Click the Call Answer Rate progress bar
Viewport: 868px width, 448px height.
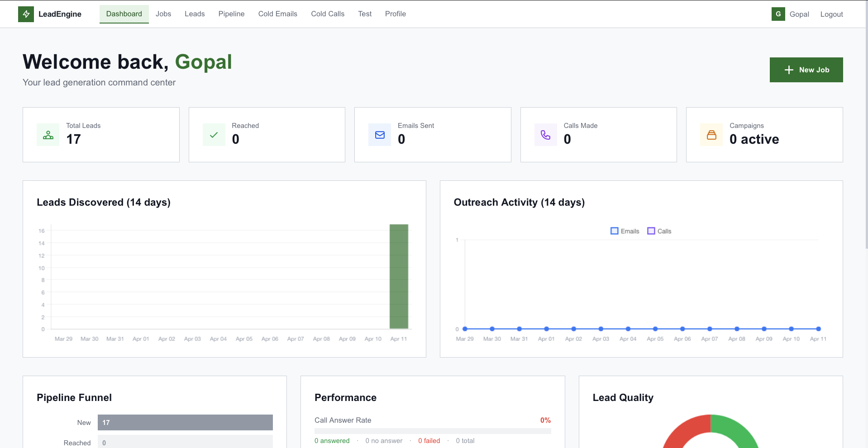point(432,430)
